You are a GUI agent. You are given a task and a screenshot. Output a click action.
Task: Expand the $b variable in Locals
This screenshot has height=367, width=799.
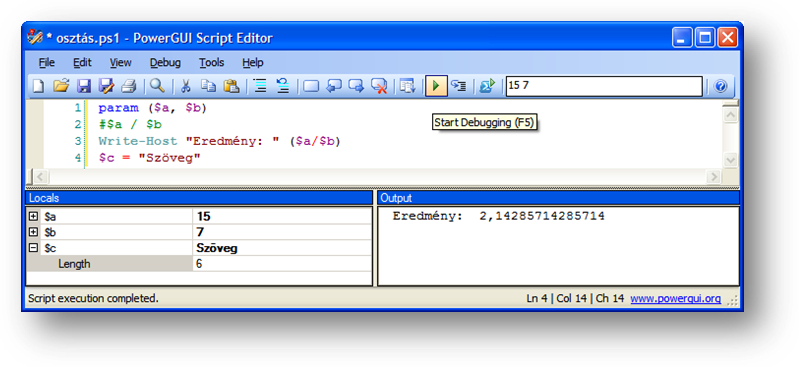[34, 232]
